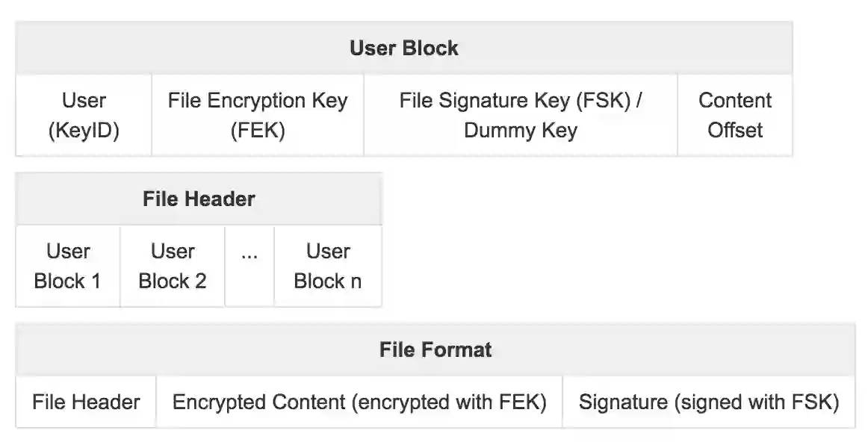Image resolution: width=868 pixels, height=448 pixels.
Task: Click the File Header table title
Action: coord(199,199)
